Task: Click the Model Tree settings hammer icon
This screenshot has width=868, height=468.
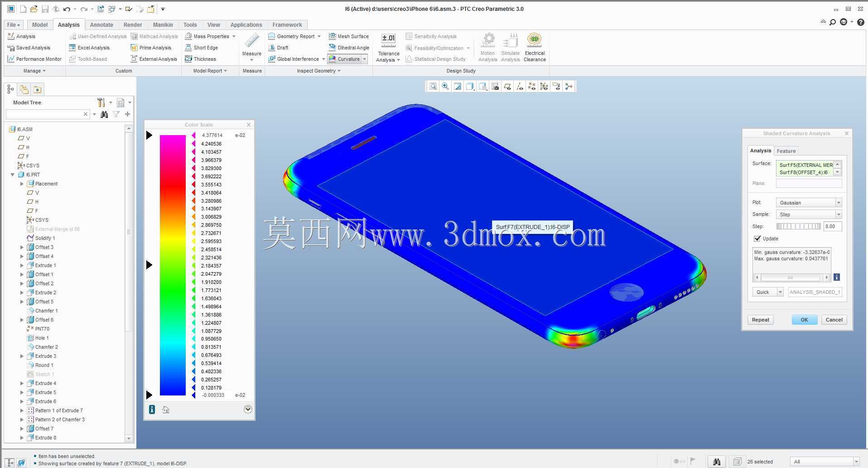Action: [x=101, y=102]
